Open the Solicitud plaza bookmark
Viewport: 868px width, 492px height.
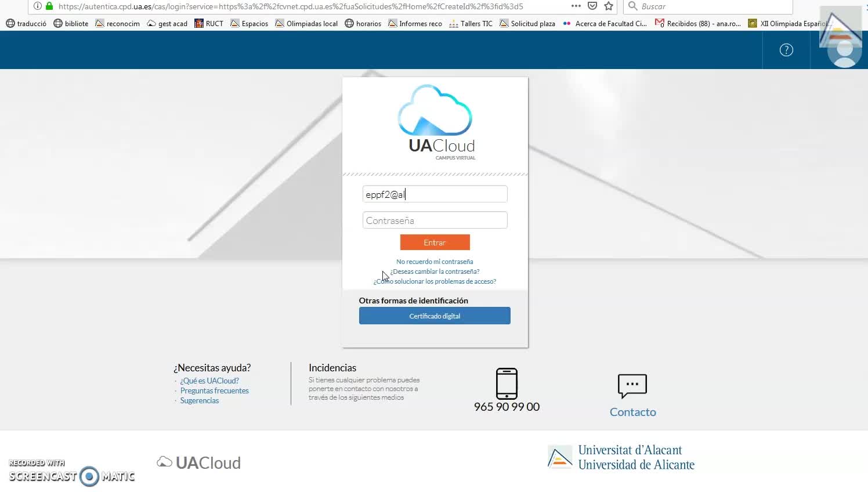click(x=527, y=24)
